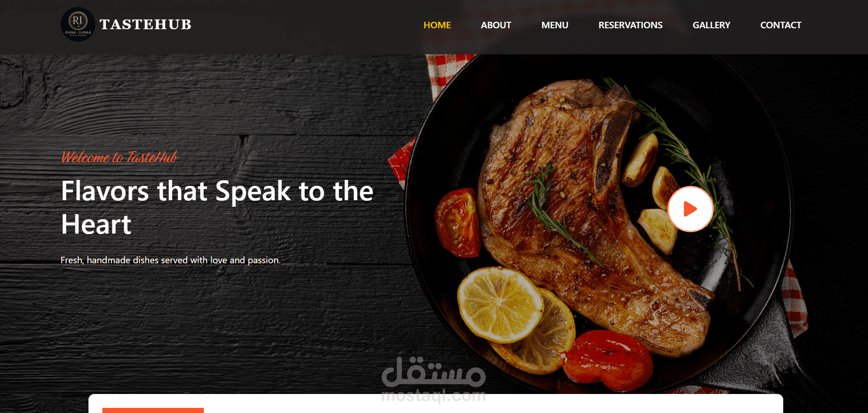
Task: Go to the ABOUT page
Action: coord(496,25)
